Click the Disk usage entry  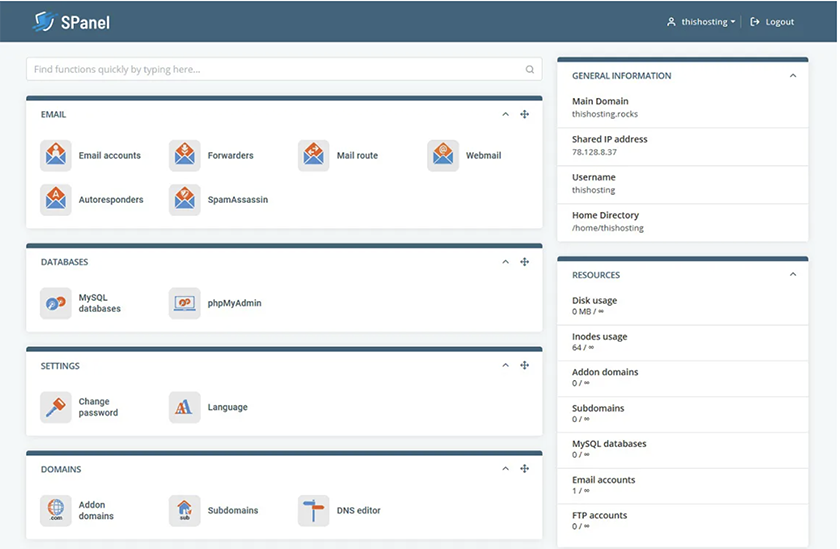[682, 306]
